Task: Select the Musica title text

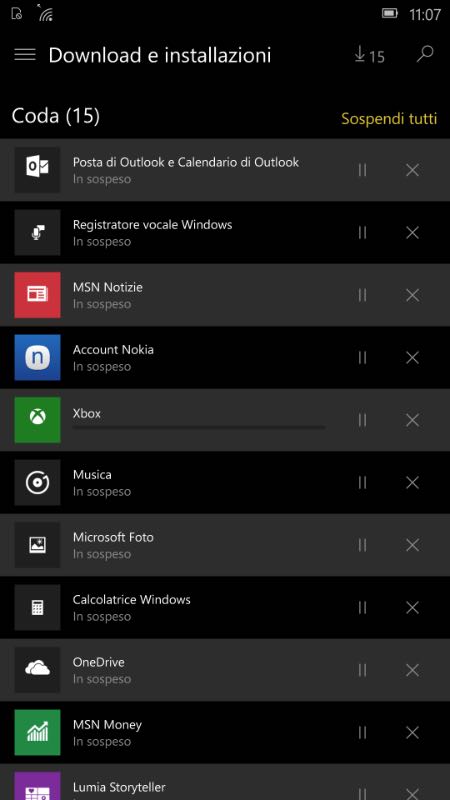Action: [92, 474]
